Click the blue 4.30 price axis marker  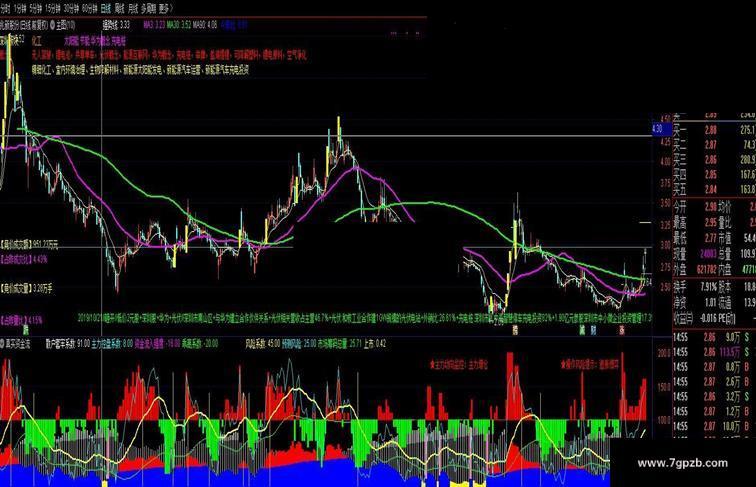tap(662, 129)
